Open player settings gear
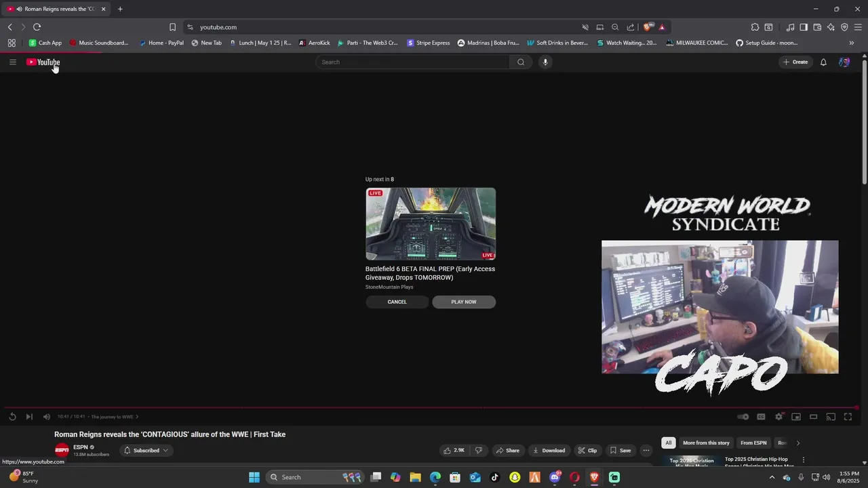The image size is (868, 488). pyautogui.click(x=778, y=417)
